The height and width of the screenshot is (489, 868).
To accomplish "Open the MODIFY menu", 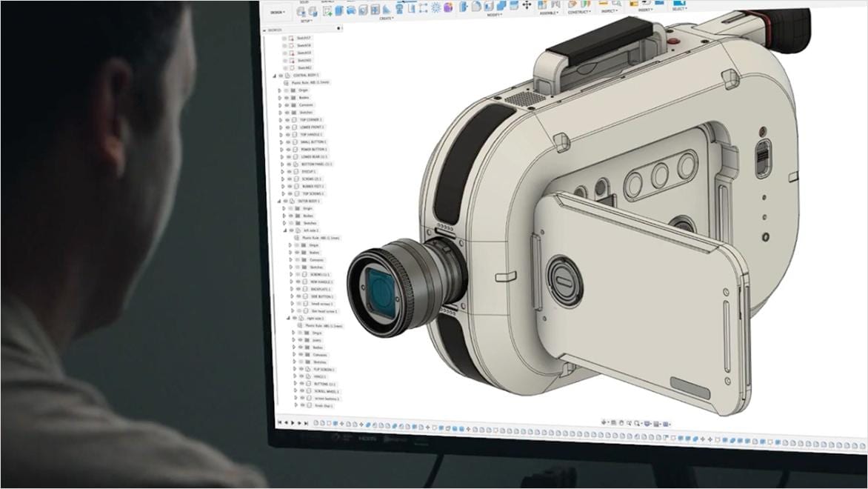I will (x=494, y=16).
